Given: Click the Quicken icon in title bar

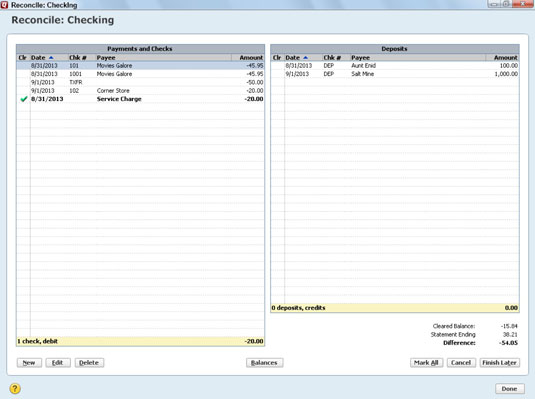Looking at the screenshot, I should 4,5.
